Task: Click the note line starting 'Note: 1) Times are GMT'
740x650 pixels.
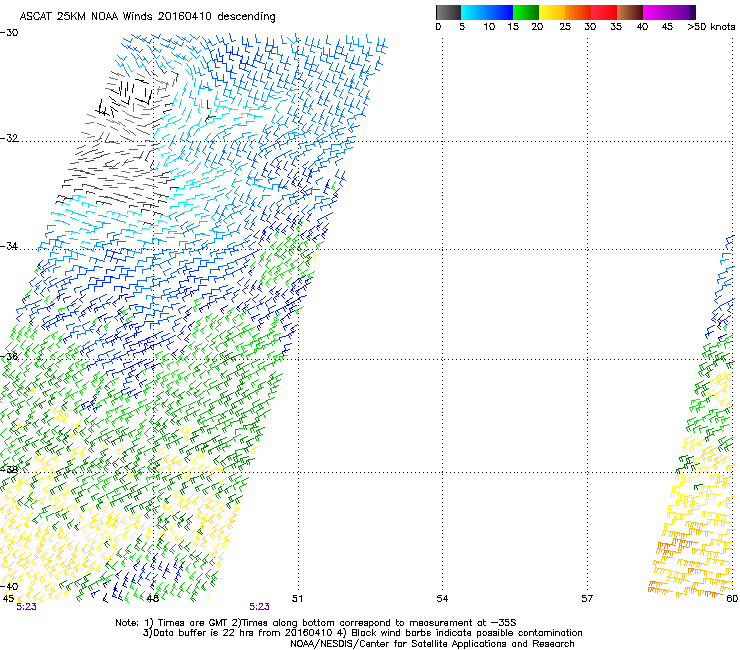Action: (x=316, y=623)
